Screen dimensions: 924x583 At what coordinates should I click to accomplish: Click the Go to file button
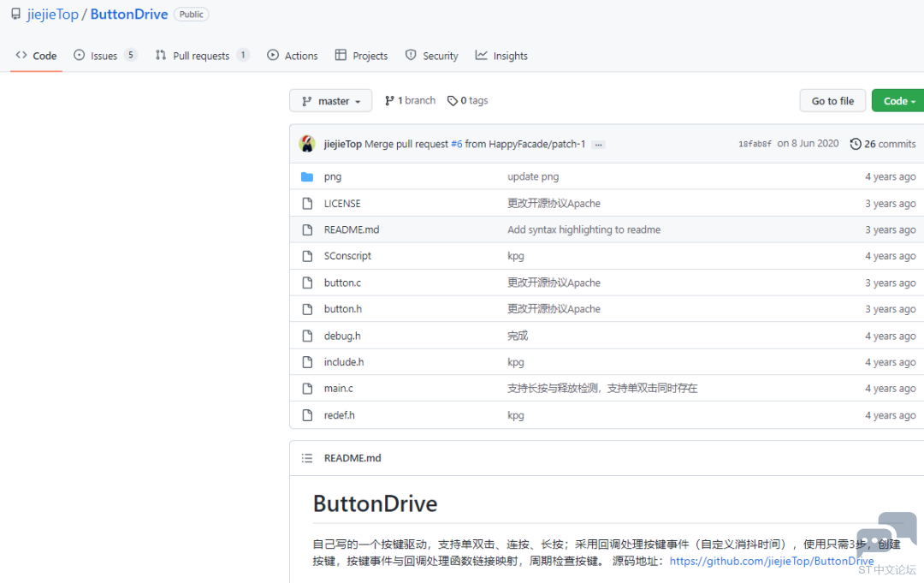[832, 101]
